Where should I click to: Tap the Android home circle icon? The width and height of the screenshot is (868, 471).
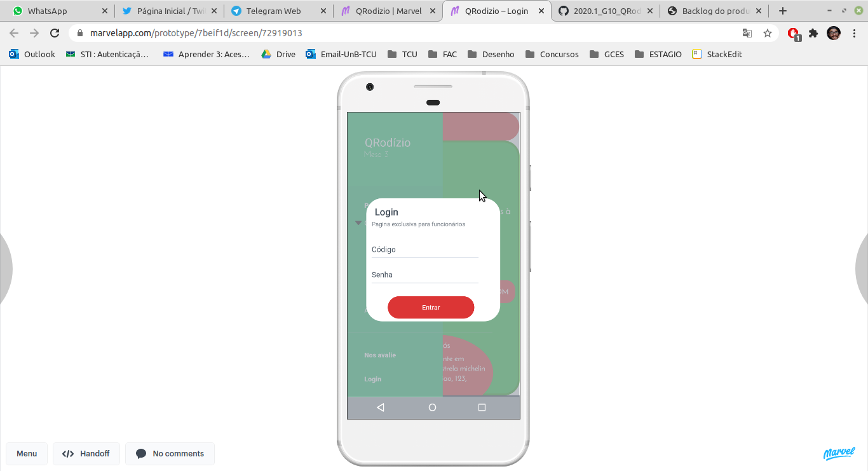[432, 407]
